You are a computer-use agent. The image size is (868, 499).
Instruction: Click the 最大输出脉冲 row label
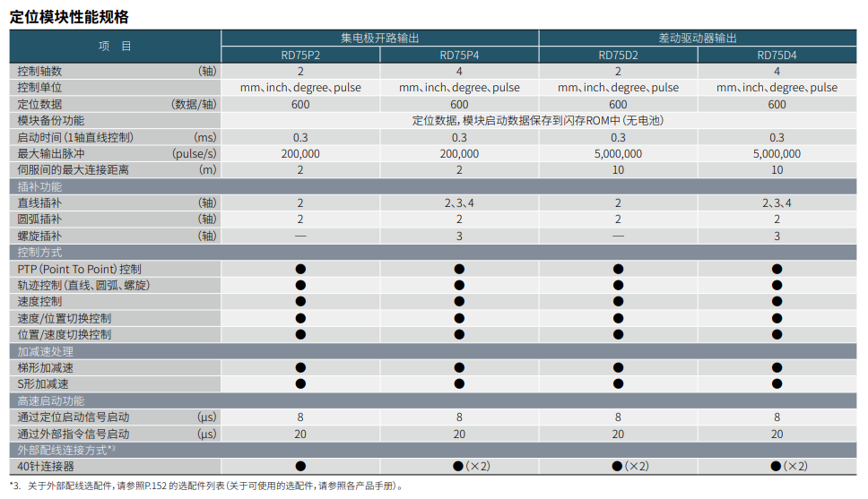pyautogui.click(x=51, y=154)
